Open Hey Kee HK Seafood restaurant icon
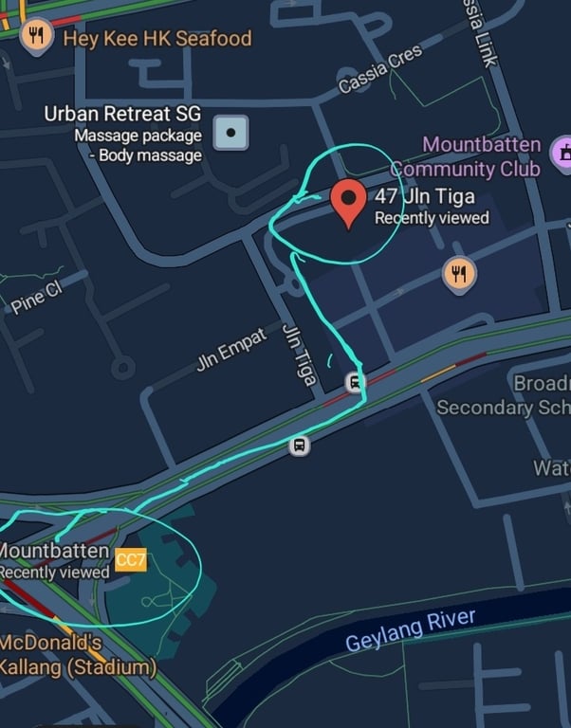Image resolution: width=571 pixels, height=728 pixels. [x=36, y=36]
